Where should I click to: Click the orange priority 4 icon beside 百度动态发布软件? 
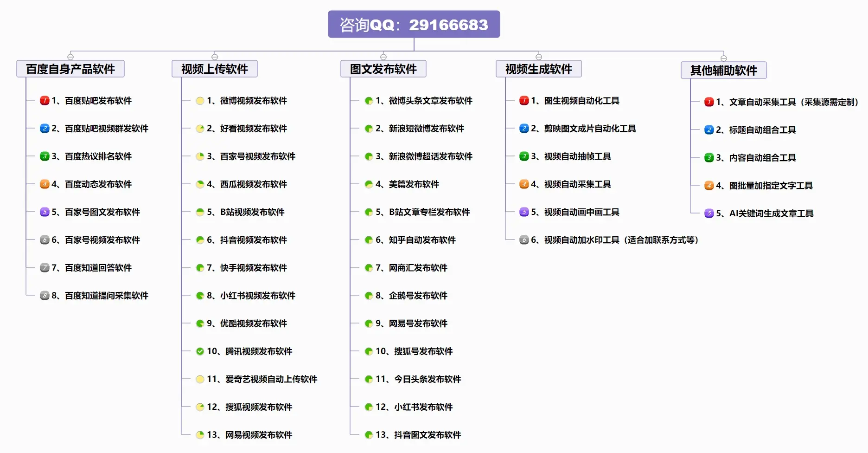tap(45, 184)
